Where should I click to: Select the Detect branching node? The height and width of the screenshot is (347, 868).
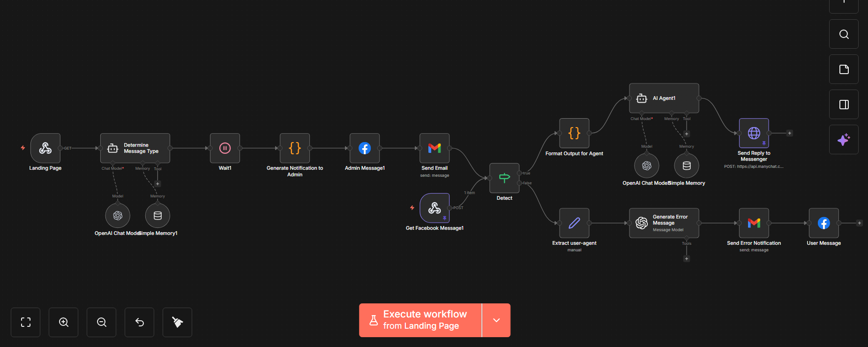point(504,178)
